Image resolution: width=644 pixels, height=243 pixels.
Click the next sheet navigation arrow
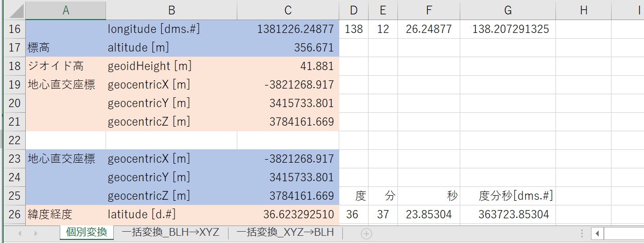tap(35, 233)
